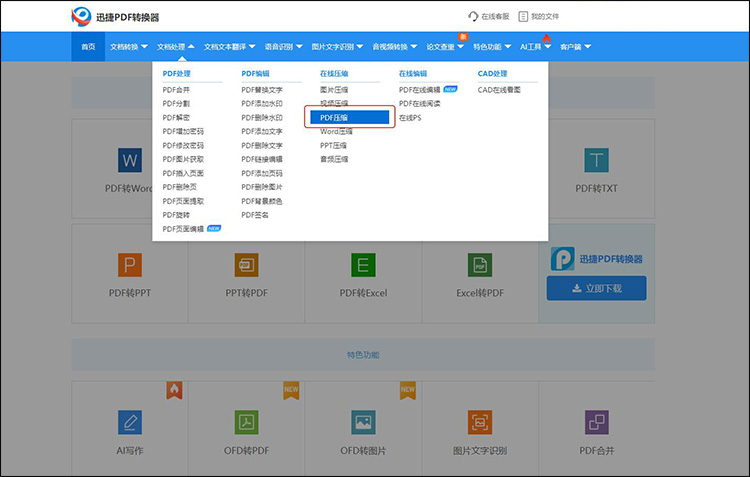
Task: Open 在线客服 headset icon
Action: (x=473, y=16)
